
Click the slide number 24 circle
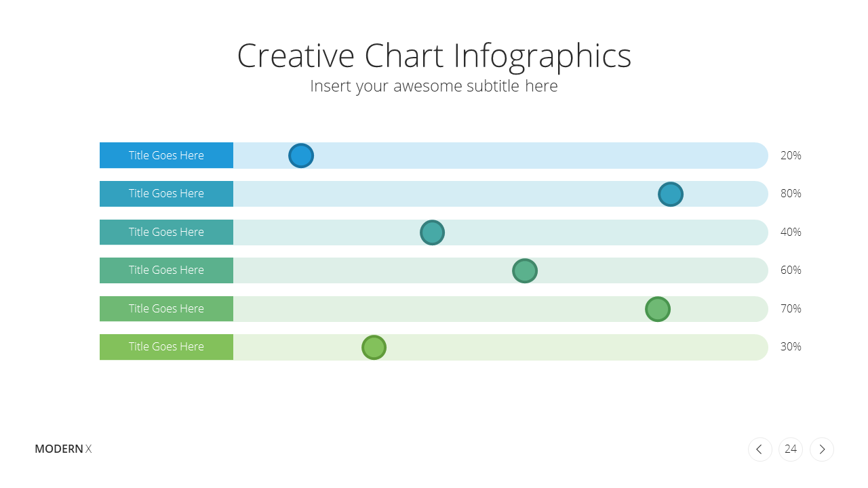791,449
